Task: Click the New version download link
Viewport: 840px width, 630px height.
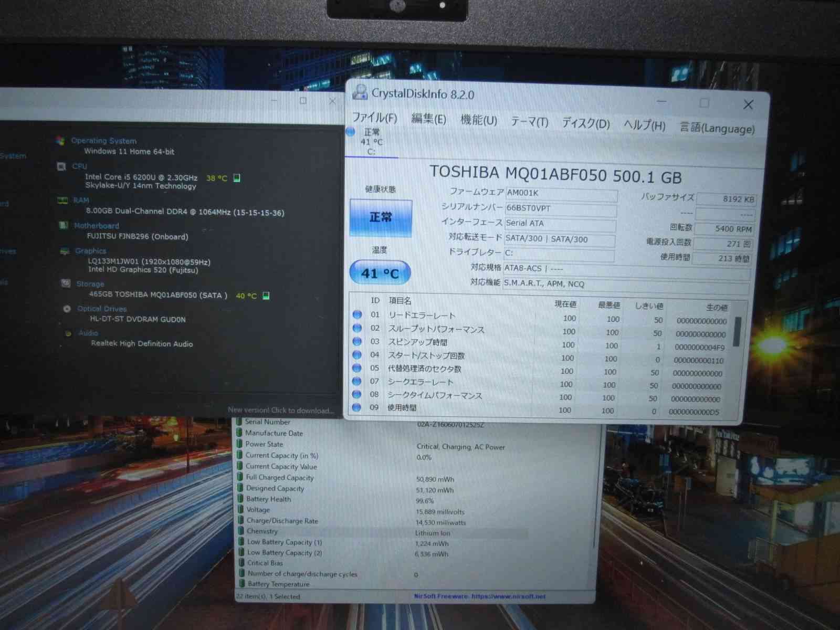Action: pos(280,410)
